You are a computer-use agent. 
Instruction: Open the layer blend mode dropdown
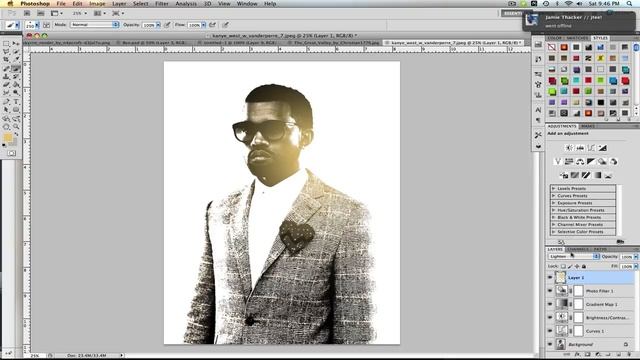[x=573, y=256]
